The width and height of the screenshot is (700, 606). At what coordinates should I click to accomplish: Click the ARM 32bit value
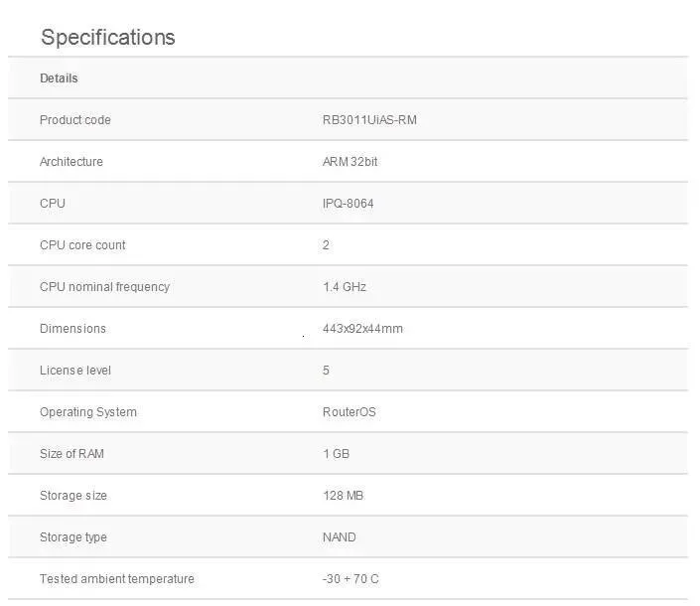click(350, 162)
